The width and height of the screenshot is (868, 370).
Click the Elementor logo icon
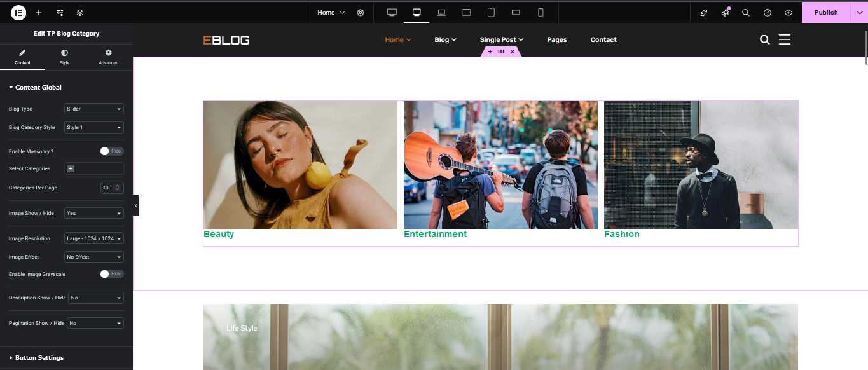[18, 12]
